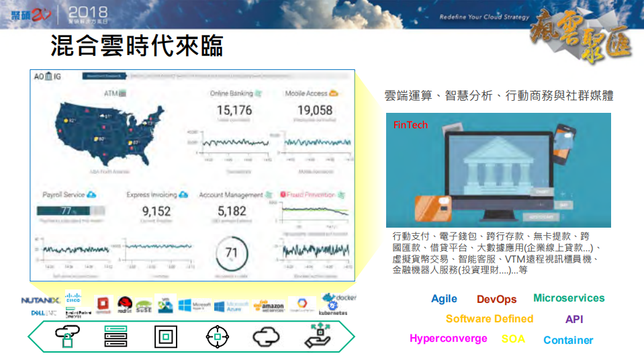The width and height of the screenshot is (644, 362).
Task: Click the cloud icon beside Mobile Access
Action: pyautogui.click(x=334, y=93)
